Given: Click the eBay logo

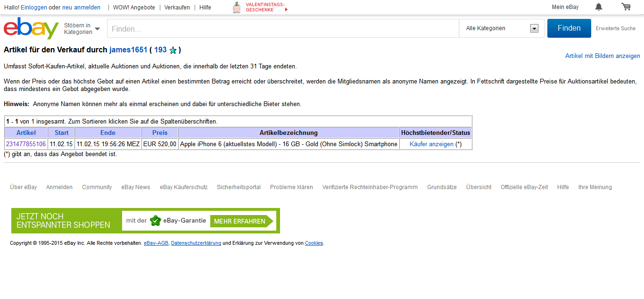Looking at the screenshot, I should 31,28.
